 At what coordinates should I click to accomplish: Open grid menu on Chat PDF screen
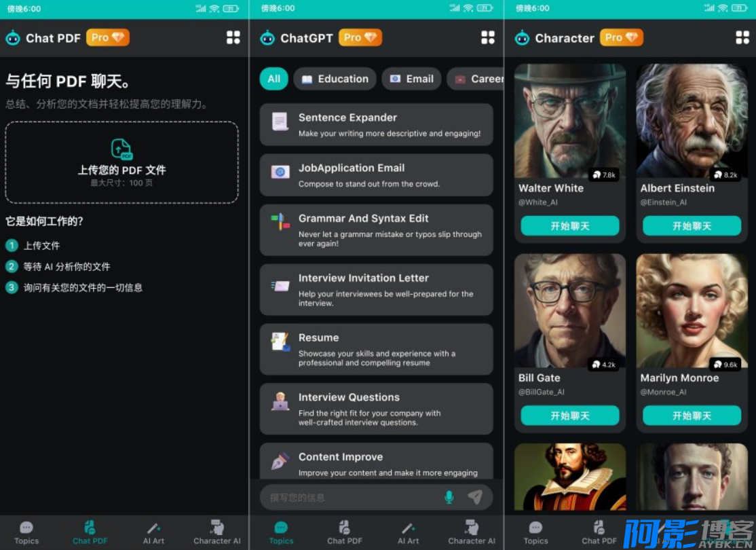pyautogui.click(x=233, y=38)
